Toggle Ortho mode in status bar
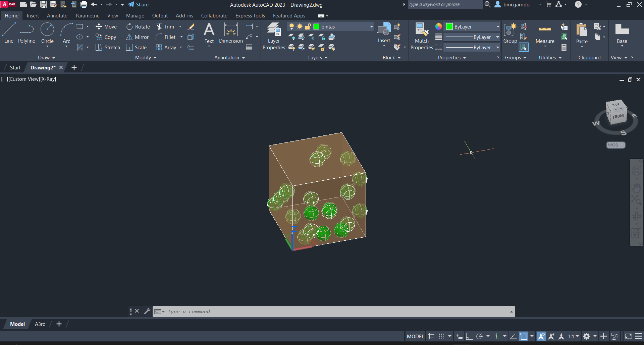This screenshot has width=644, height=345. pos(469,336)
